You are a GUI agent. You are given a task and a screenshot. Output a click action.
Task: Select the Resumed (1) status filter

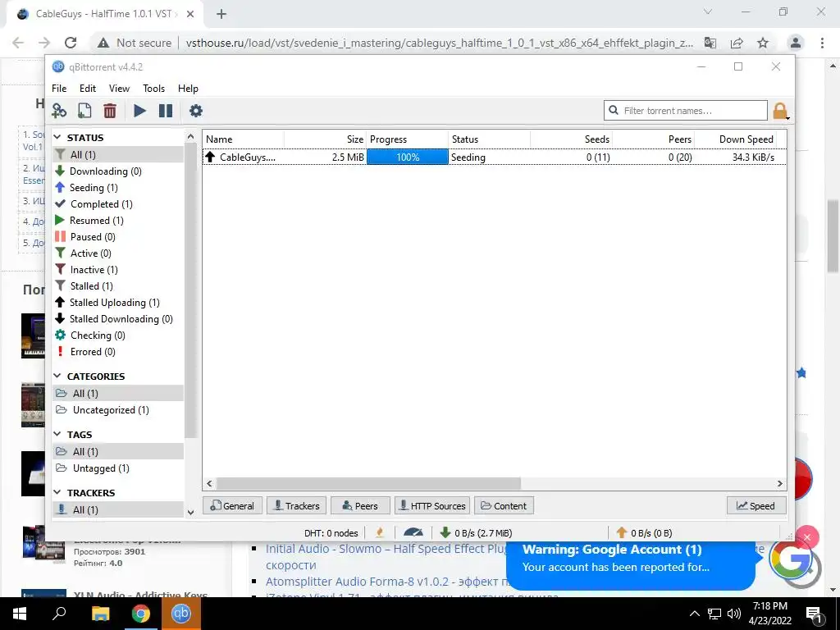point(118,221)
